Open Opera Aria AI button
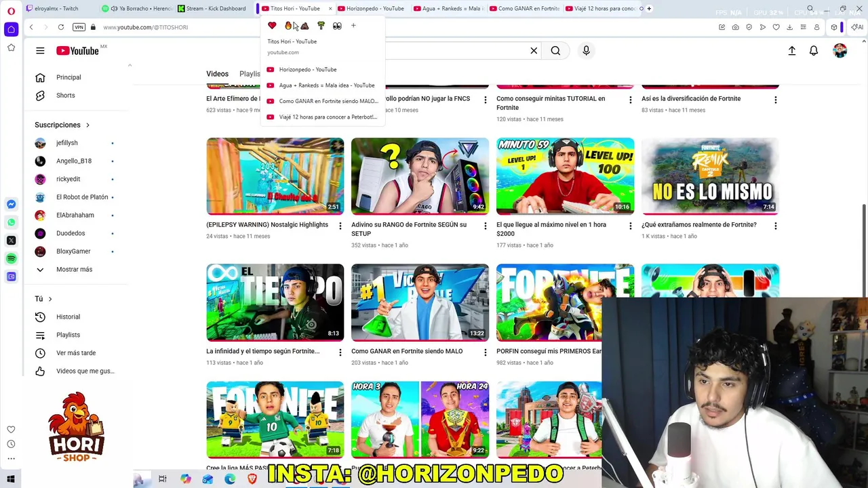This screenshot has height=488, width=868. 857,27
